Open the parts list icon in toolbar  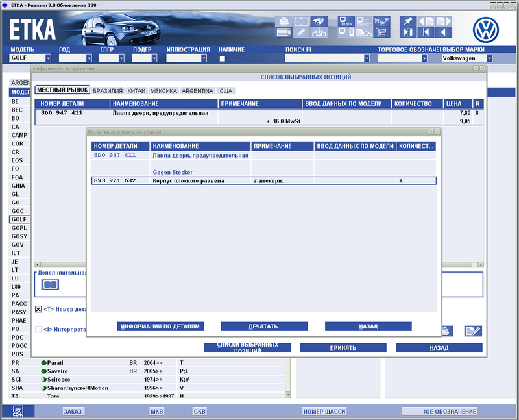coord(284,32)
